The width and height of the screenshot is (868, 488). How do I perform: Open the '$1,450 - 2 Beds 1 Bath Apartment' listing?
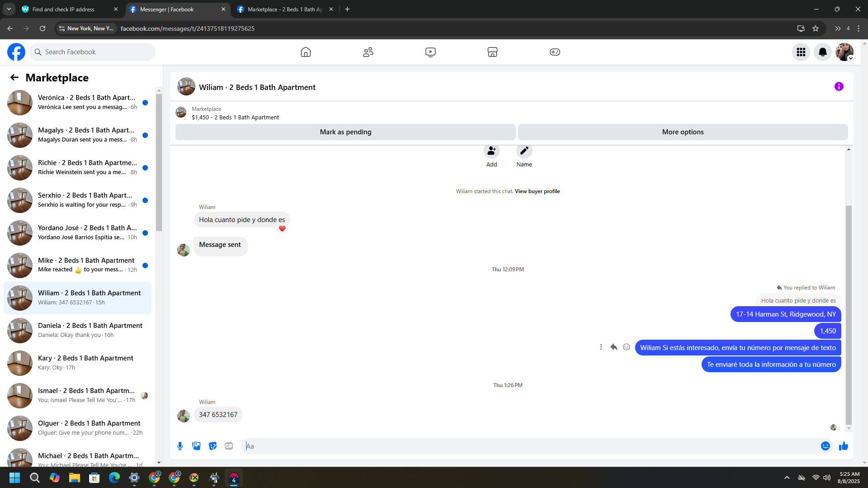(235, 117)
